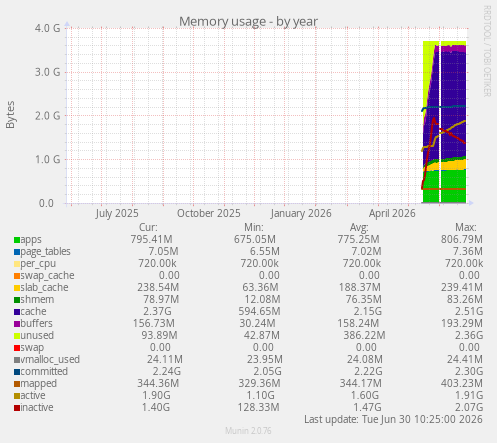Click the 'Bytes' y-axis label
The width and height of the screenshot is (497, 443).
(10, 115)
